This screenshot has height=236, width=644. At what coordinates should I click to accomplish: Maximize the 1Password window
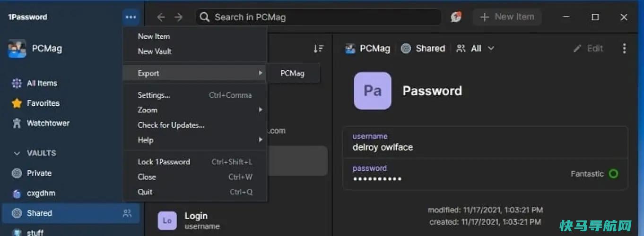[595, 17]
